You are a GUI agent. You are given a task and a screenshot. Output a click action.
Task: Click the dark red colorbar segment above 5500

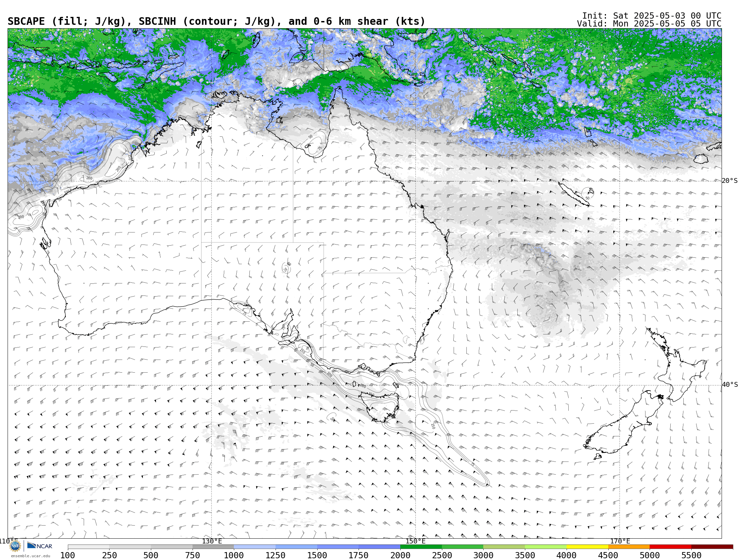click(712, 547)
